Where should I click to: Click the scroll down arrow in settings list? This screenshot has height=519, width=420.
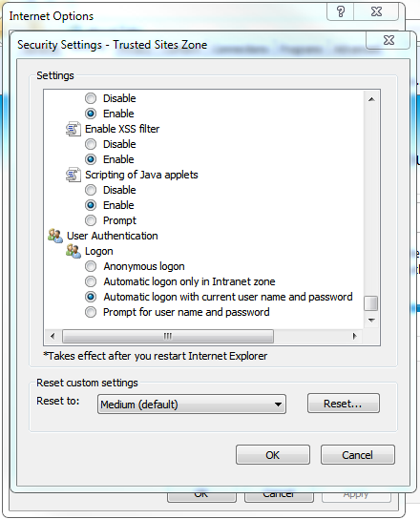click(x=371, y=320)
